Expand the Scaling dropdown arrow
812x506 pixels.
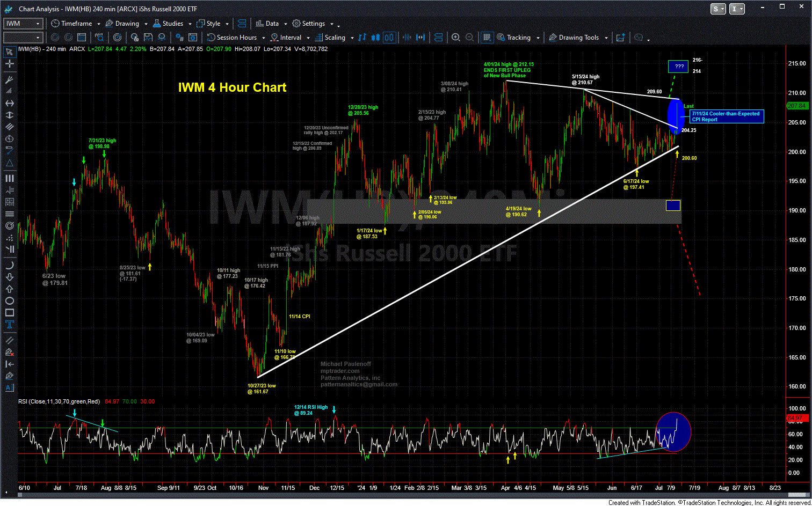352,38
